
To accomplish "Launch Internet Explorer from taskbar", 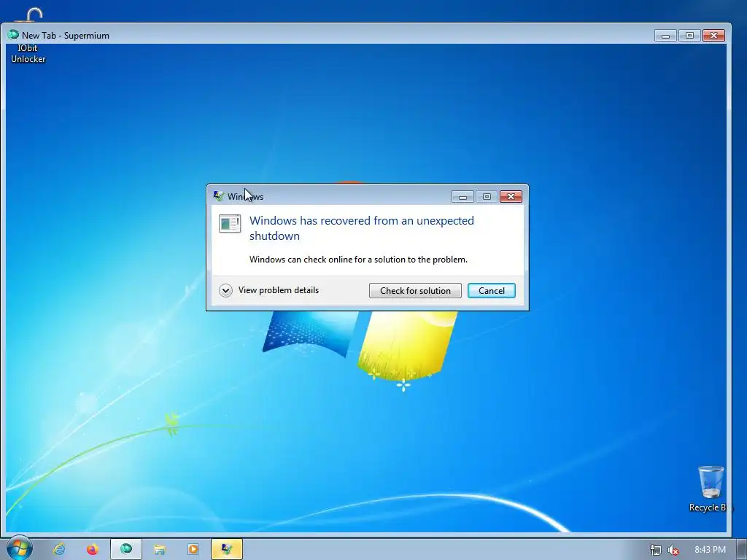I will click(59, 549).
